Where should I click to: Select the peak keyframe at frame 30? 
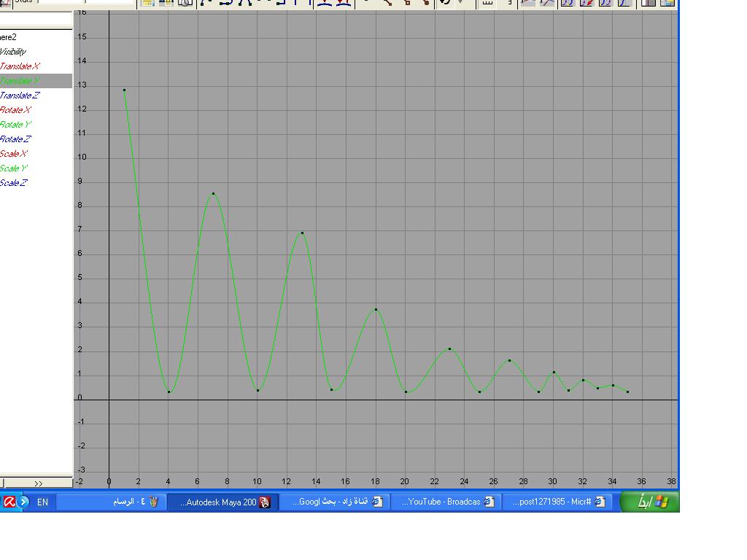click(554, 372)
